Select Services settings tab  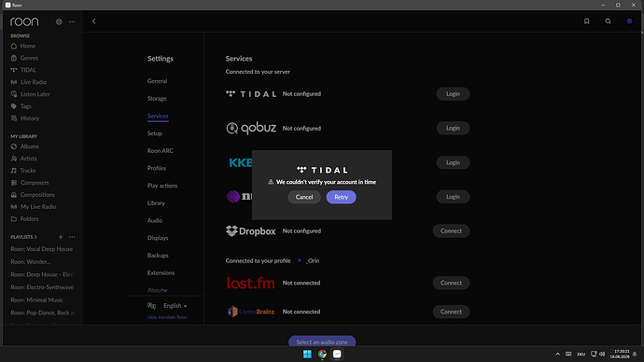point(158,116)
